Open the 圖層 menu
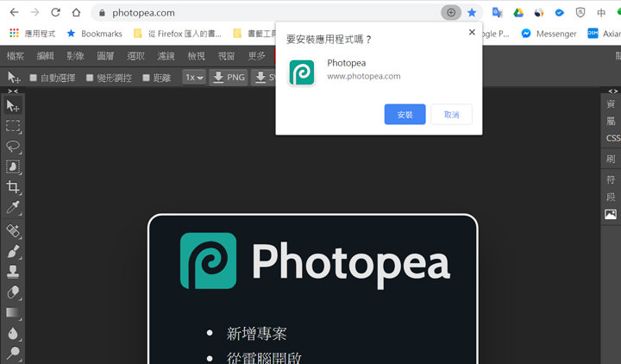621x364 pixels. tap(105, 56)
